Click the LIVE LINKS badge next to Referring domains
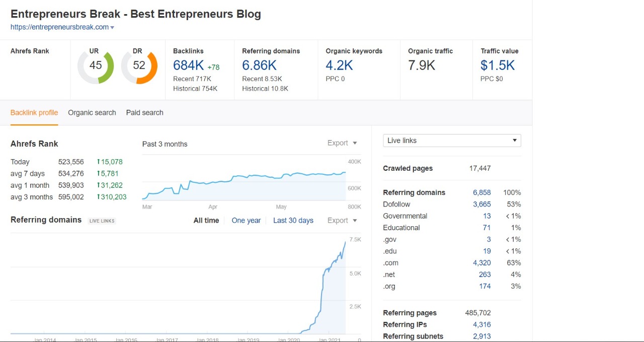 pyautogui.click(x=102, y=221)
